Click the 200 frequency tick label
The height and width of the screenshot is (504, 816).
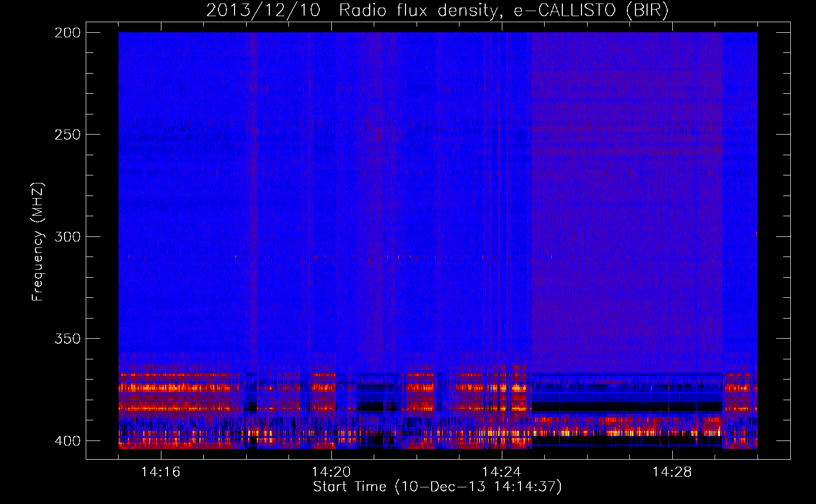pos(68,33)
